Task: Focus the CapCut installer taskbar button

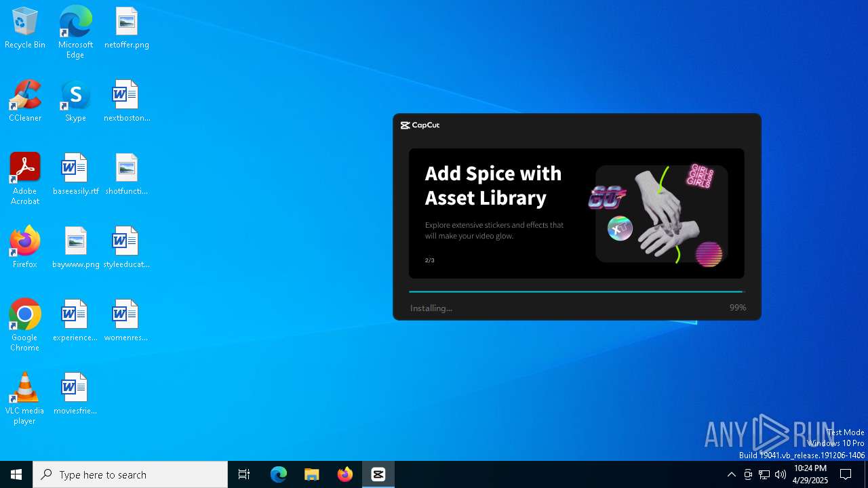Action: coord(378,474)
